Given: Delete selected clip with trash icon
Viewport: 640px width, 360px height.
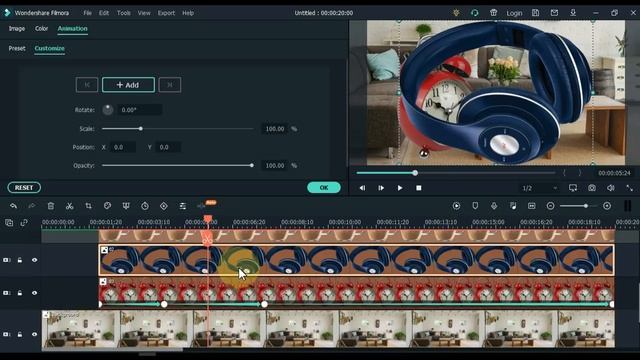Looking at the screenshot, I should [51, 206].
